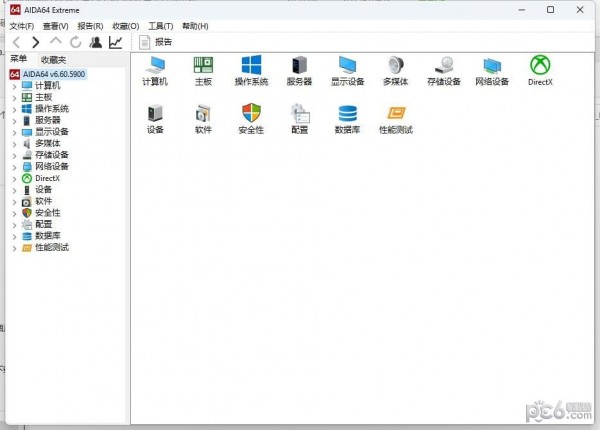
Task: Open the 收藏(O) menu
Action: tap(126, 26)
